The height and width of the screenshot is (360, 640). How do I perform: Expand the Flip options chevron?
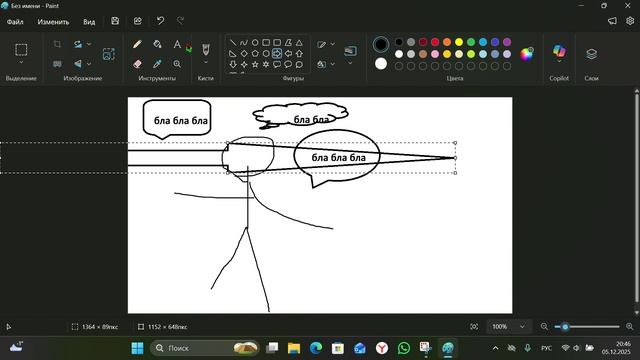coord(89,64)
